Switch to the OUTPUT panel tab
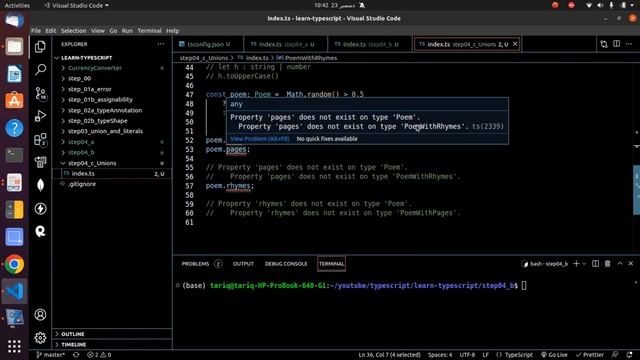Viewport: 640px width, 360px height. 243,264
